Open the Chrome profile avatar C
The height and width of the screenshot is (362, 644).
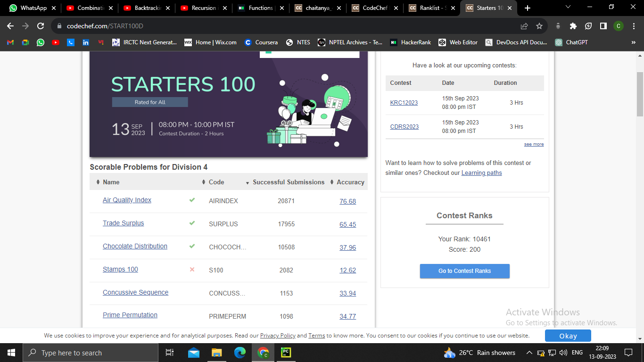click(x=618, y=26)
